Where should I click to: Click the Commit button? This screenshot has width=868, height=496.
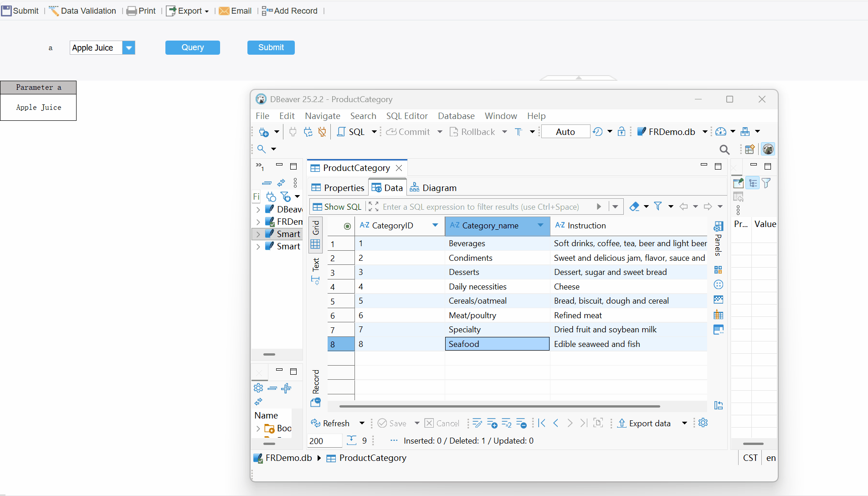tap(408, 132)
